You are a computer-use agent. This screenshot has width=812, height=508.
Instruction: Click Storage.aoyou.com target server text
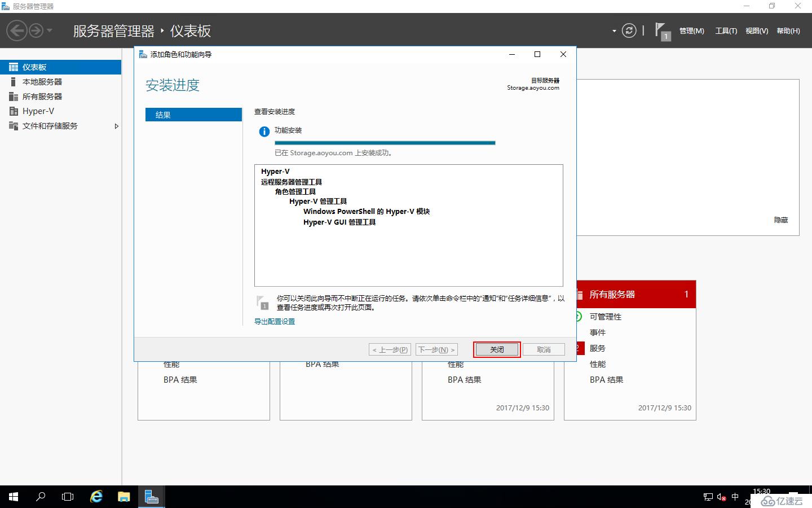533,88
